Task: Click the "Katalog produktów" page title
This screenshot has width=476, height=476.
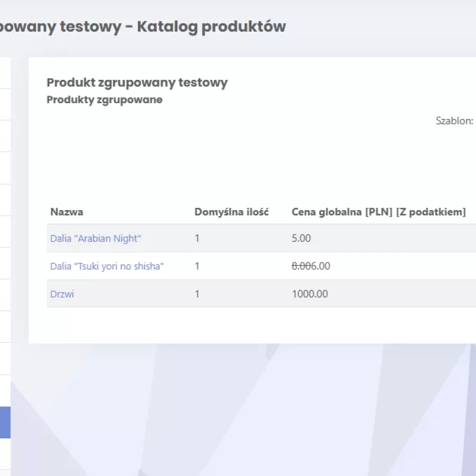Action: pyautogui.click(x=211, y=26)
